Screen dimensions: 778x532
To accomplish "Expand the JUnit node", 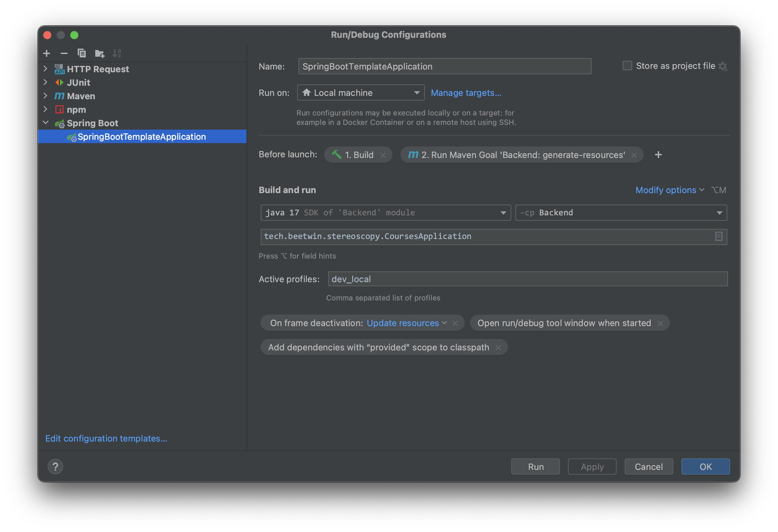I will click(46, 82).
